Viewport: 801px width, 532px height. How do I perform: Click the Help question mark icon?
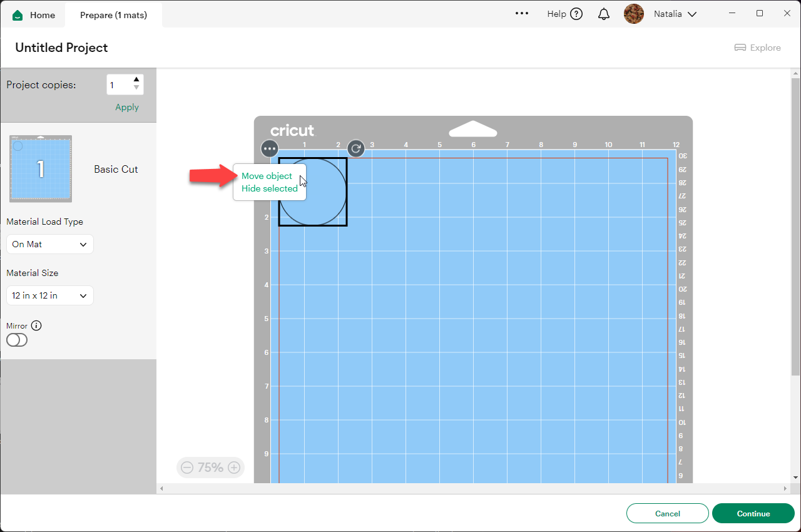pos(576,14)
